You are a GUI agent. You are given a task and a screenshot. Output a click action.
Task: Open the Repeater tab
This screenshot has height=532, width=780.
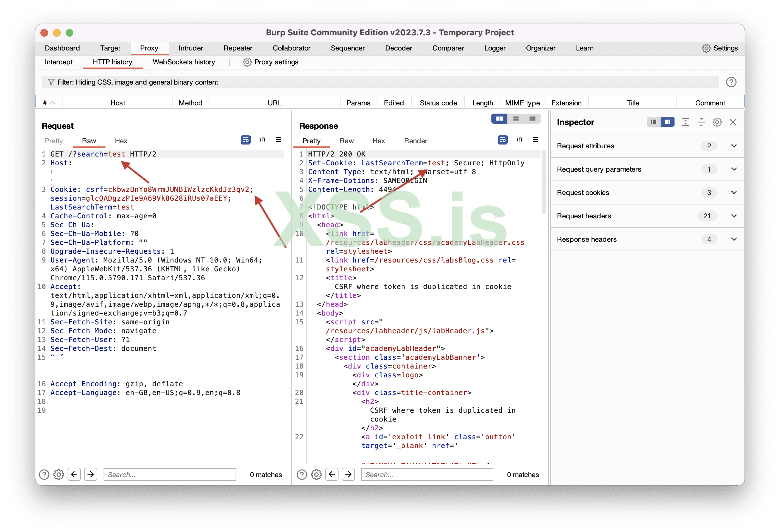click(237, 48)
